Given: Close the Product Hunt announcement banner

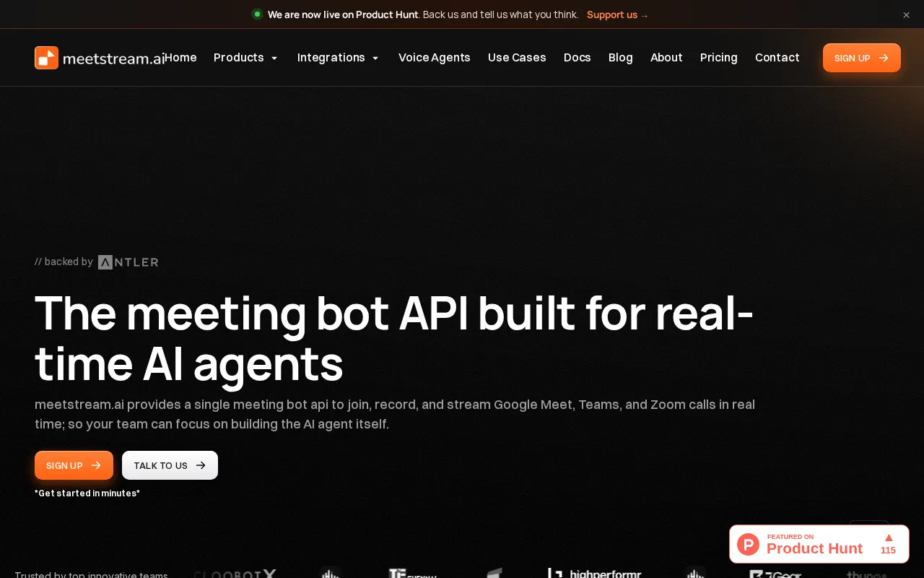Looking at the screenshot, I should point(906,14).
